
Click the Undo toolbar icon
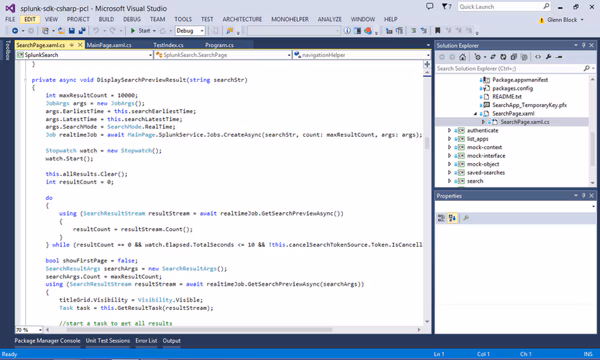tap(96, 31)
